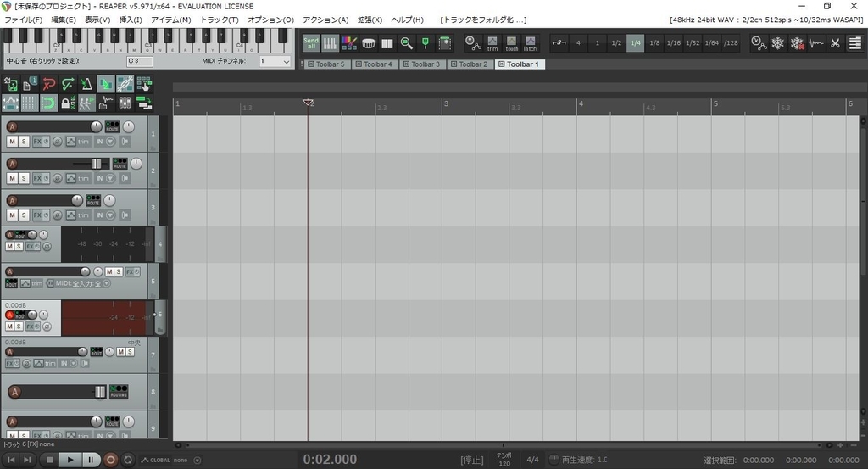Click the transport Record button
This screenshot has height=469, width=868.
click(x=110, y=460)
